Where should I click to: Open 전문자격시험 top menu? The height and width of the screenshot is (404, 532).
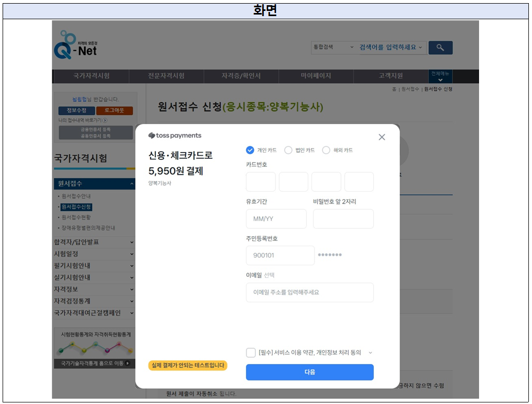[x=166, y=76]
